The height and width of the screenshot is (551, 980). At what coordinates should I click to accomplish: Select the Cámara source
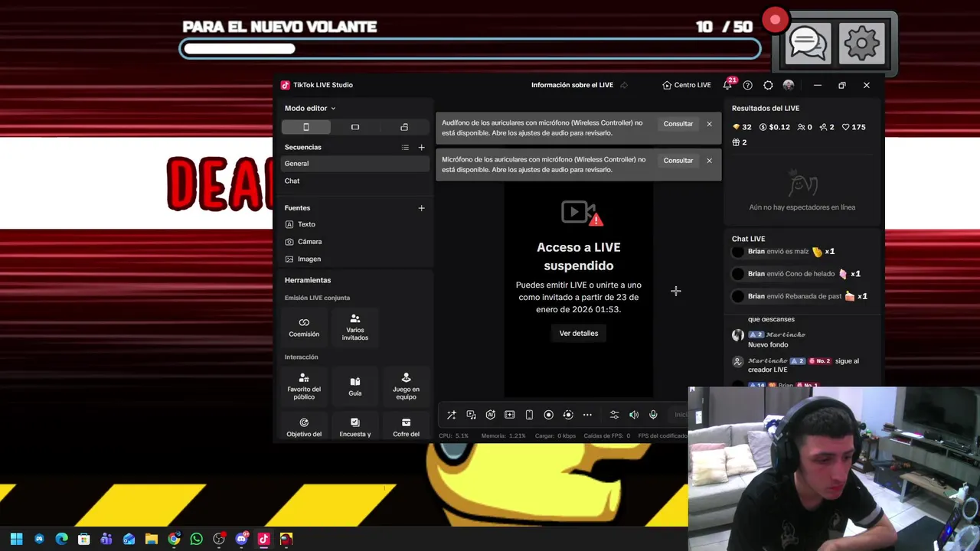[355, 242]
